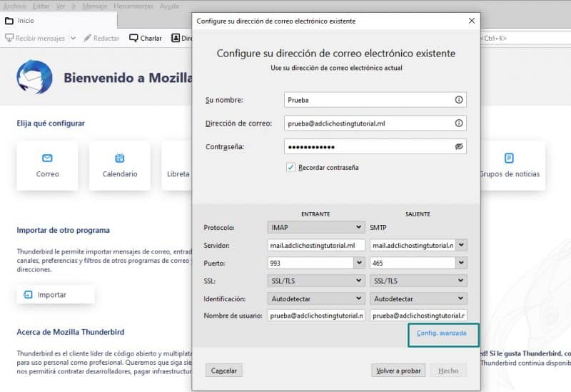Expand the Recibir mensajes dropdown arrow
The height and width of the screenshot is (392, 571).
point(74,38)
